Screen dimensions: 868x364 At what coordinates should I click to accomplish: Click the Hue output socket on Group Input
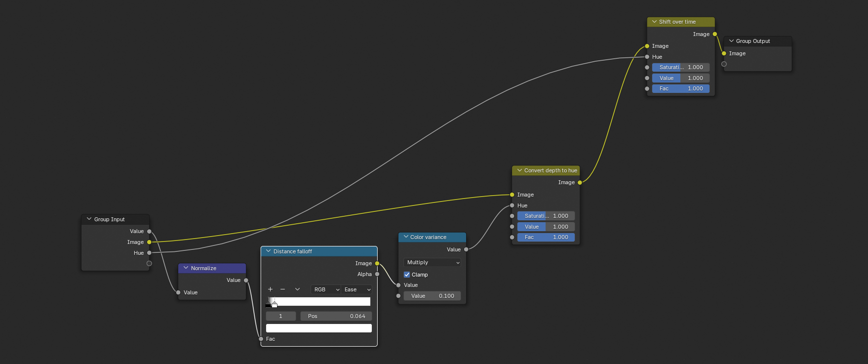coord(149,253)
